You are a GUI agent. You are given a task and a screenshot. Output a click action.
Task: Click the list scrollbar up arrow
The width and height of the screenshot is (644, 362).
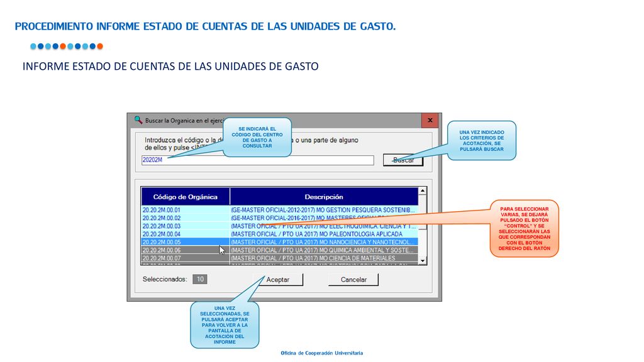pyautogui.click(x=422, y=191)
